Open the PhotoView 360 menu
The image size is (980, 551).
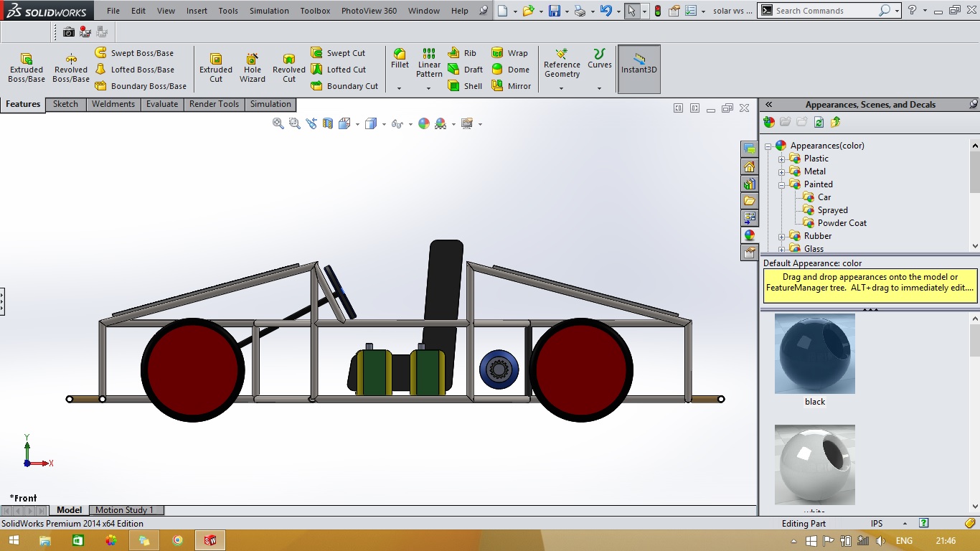[369, 11]
